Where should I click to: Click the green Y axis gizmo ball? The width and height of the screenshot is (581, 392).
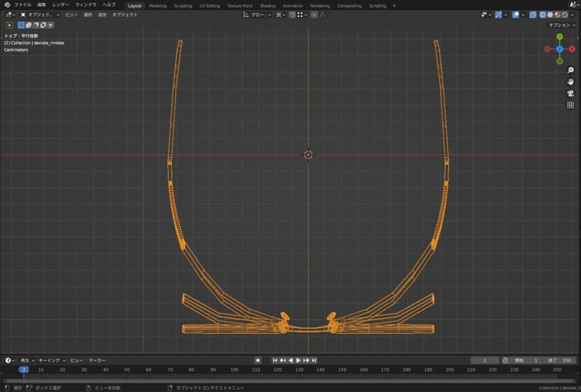tap(559, 37)
